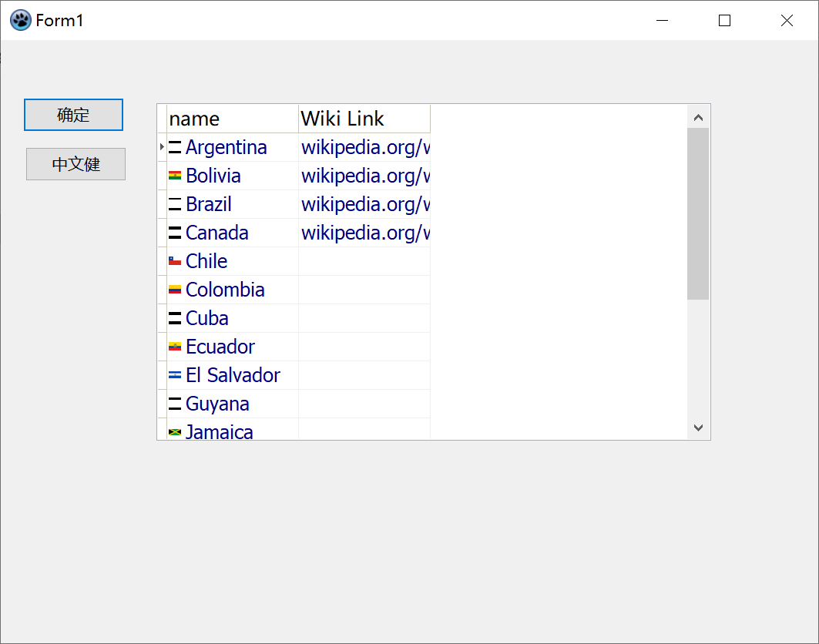Sort by the name column header
Image resolution: width=819 pixels, height=644 pixels.
232,119
